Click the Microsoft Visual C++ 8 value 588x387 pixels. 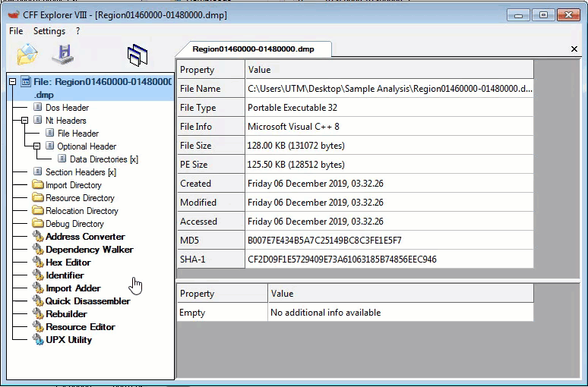tap(293, 127)
